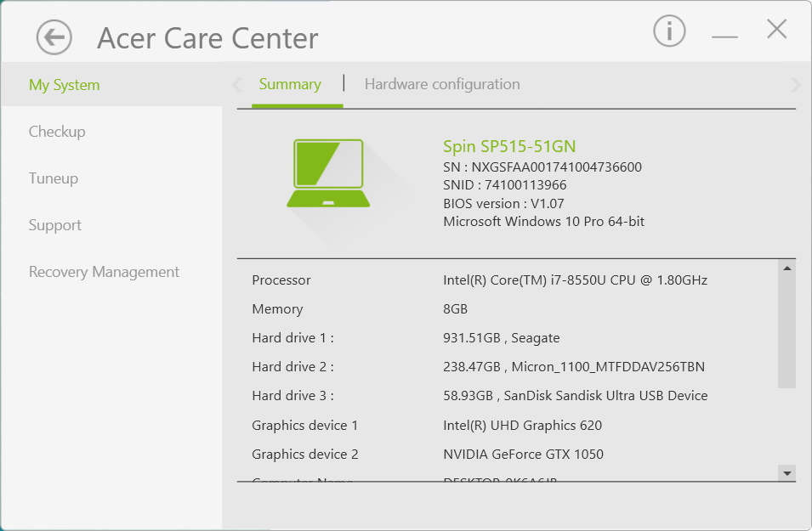Screen dimensions: 812x531
Task: Select the 931.51GB Seagate value
Action: coord(502,338)
